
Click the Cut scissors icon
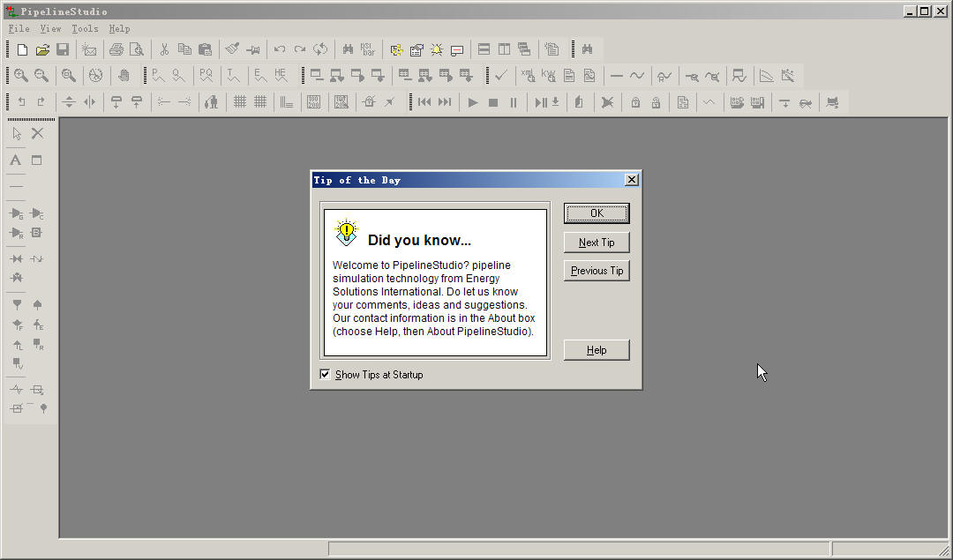pos(164,49)
